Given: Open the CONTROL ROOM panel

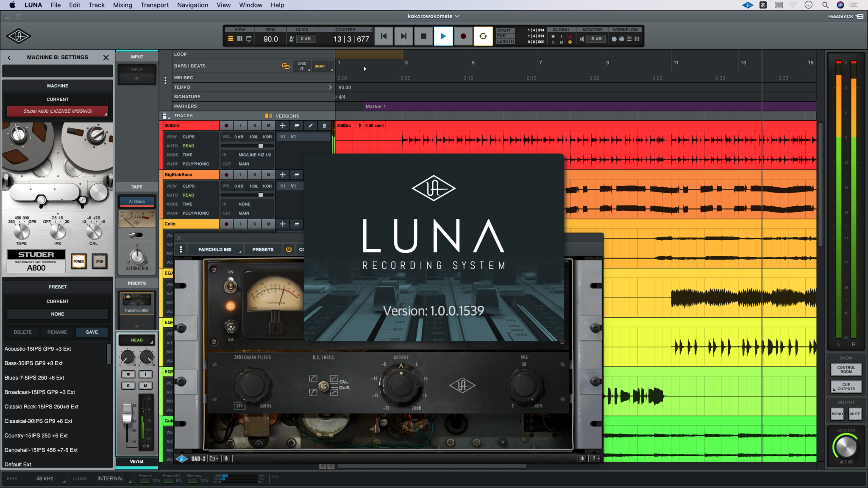Looking at the screenshot, I should click(x=846, y=369).
